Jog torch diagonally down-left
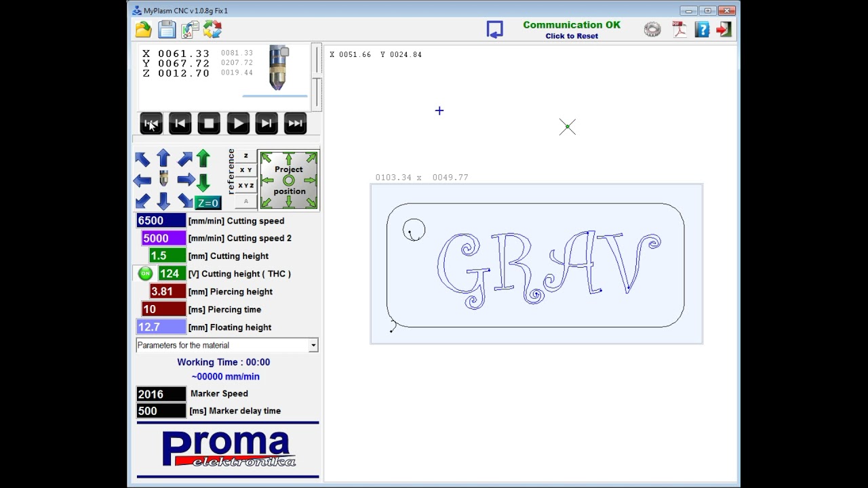 [x=142, y=201]
